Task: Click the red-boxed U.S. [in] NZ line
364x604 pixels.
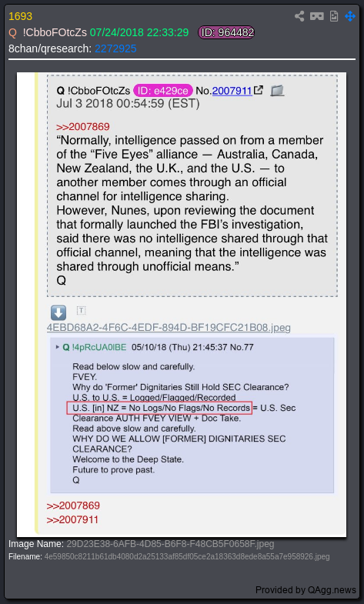Action: pyautogui.click(x=159, y=408)
